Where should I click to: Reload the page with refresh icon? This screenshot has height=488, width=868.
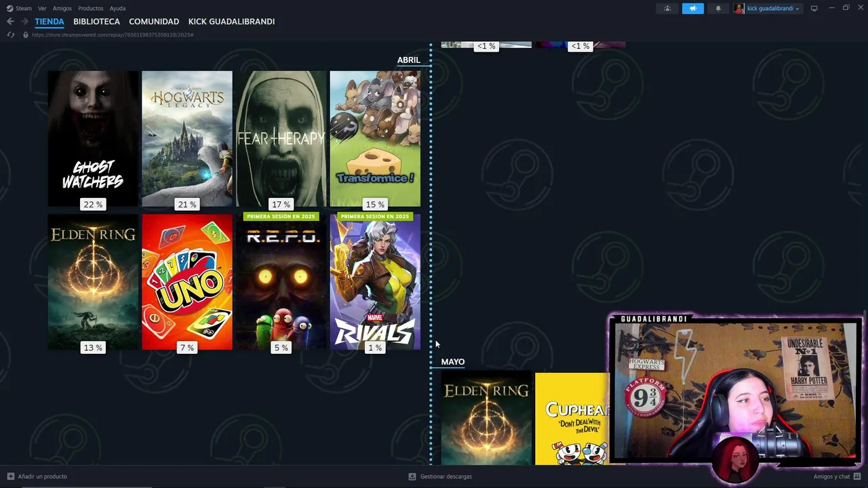click(10, 35)
